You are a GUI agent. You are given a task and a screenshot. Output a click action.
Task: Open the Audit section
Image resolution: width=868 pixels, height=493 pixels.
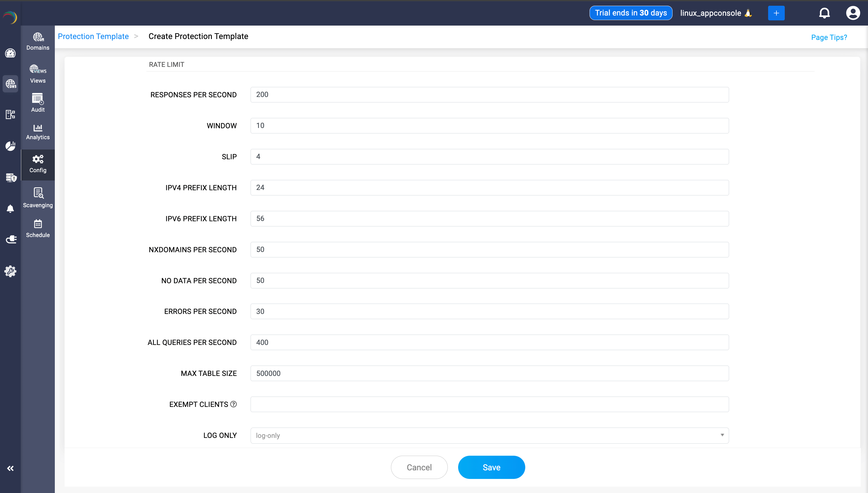pos(38,103)
